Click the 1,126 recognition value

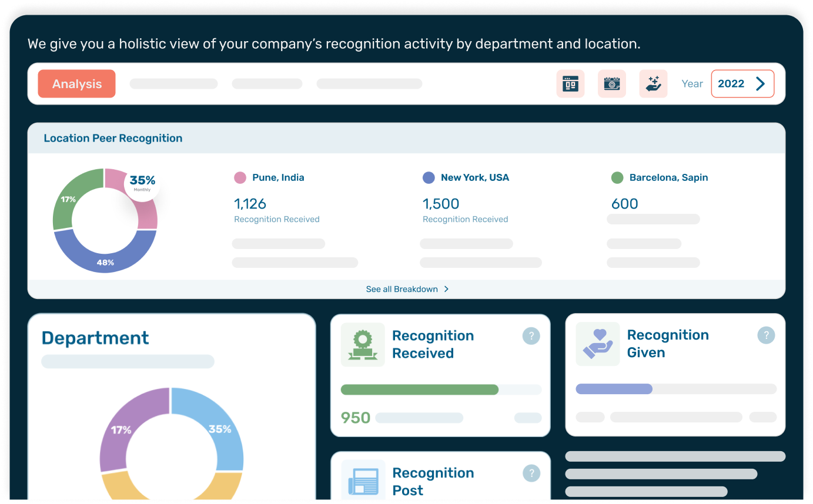pos(250,204)
